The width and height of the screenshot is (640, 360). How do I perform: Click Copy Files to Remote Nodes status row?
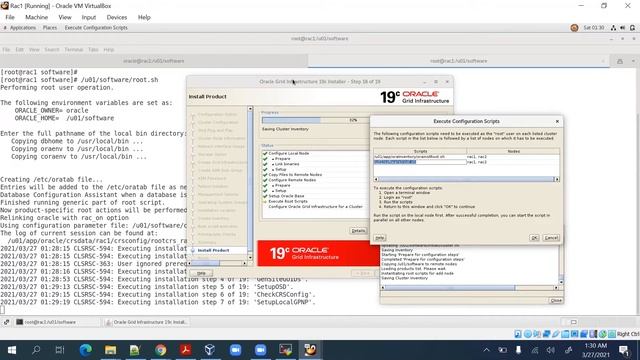pyautogui.click(x=295, y=175)
